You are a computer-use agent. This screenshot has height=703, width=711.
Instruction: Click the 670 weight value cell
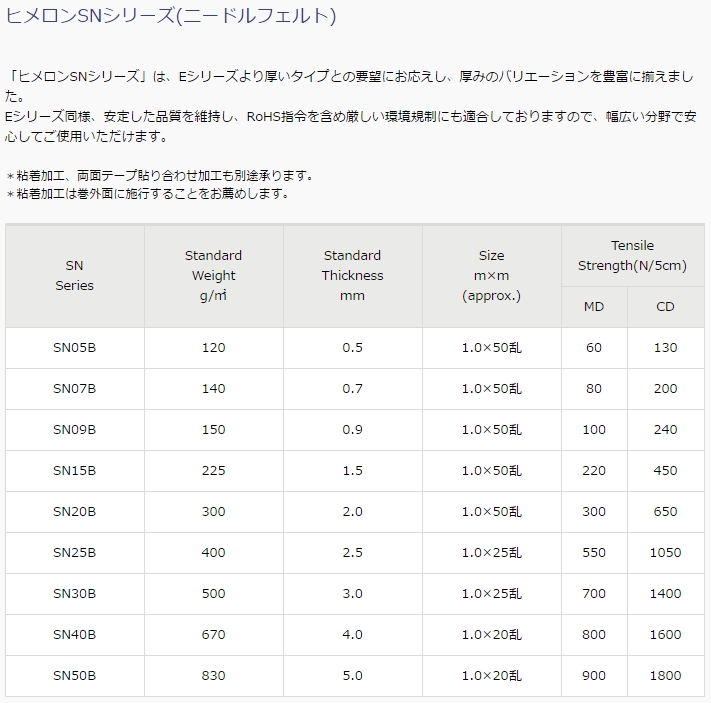(x=213, y=635)
